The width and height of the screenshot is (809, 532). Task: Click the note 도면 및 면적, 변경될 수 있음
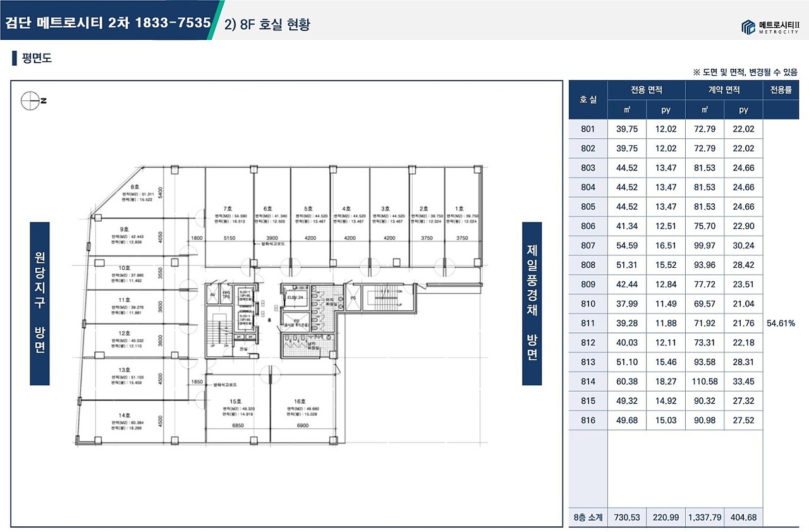pos(745,73)
